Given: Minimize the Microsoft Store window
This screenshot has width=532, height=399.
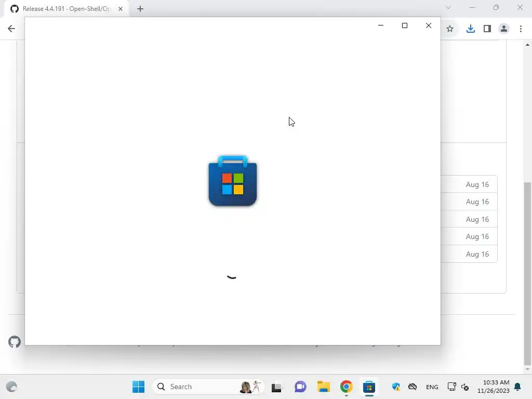Looking at the screenshot, I should pyautogui.click(x=381, y=25).
